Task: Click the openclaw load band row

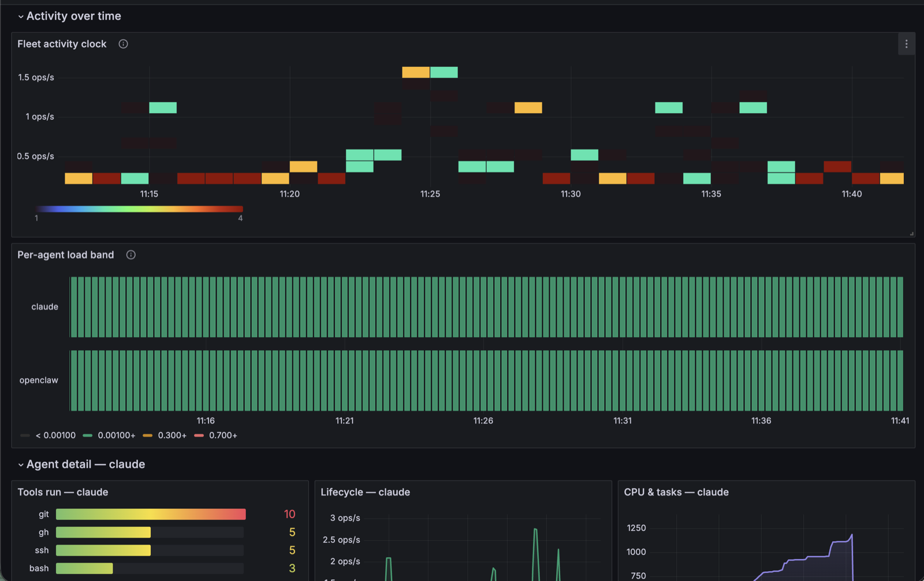Action: [486, 381]
